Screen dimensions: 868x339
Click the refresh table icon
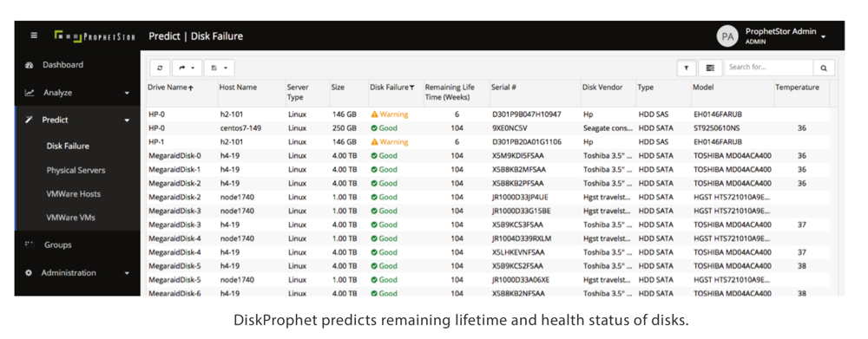(x=160, y=68)
